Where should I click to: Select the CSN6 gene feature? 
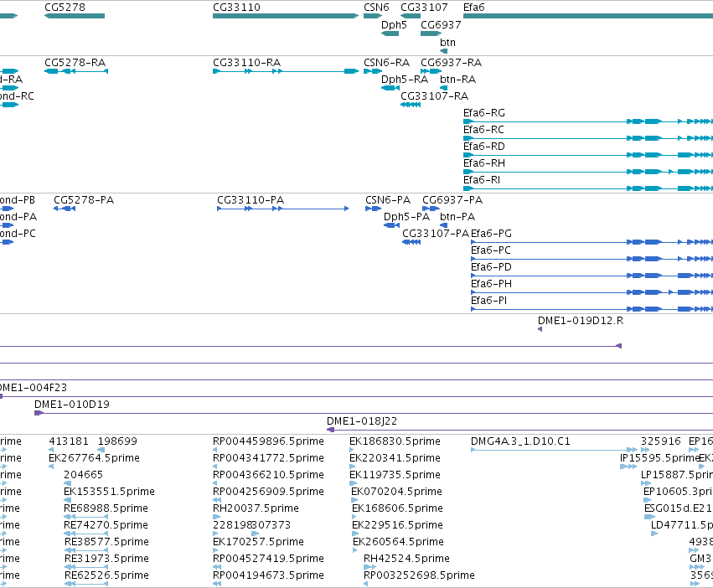click(x=373, y=16)
